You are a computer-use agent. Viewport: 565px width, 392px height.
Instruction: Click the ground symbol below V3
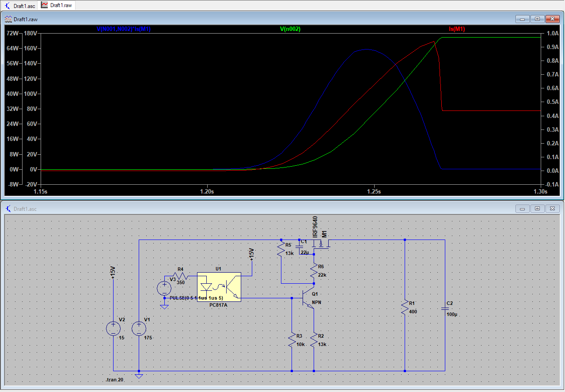point(164,306)
